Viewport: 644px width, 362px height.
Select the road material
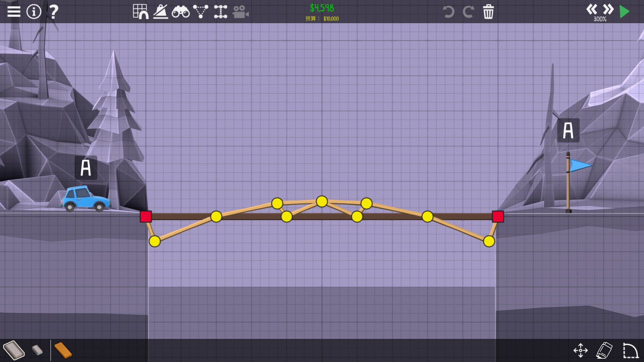[x=14, y=350]
